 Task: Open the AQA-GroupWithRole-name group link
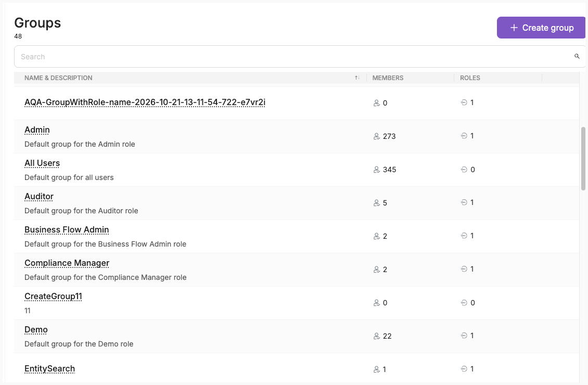[x=145, y=102]
